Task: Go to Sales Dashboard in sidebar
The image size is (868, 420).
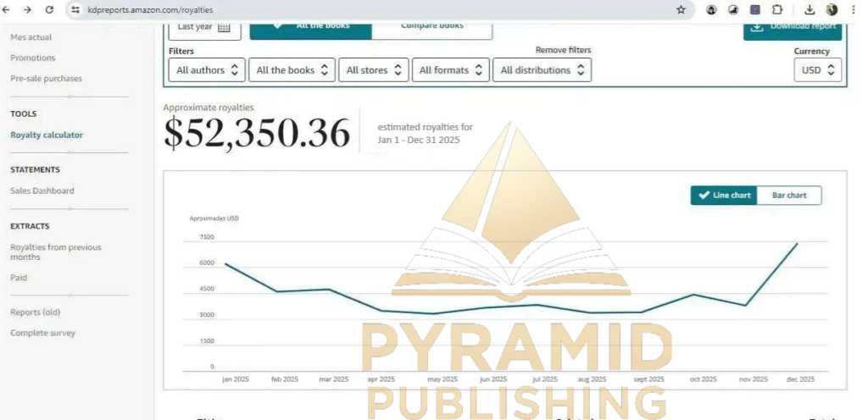Action: (42, 191)
